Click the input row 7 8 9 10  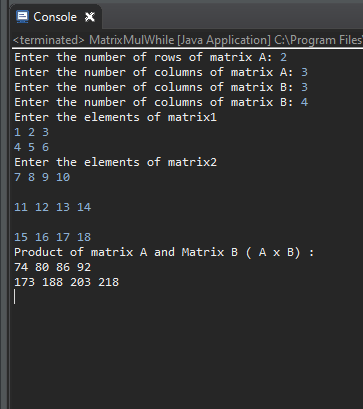42,177
